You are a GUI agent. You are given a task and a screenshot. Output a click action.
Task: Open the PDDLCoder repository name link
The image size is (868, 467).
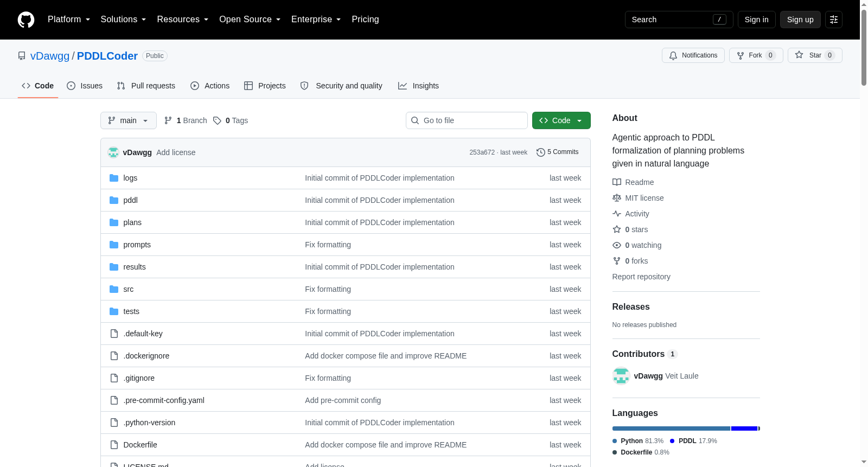point(107,56)
